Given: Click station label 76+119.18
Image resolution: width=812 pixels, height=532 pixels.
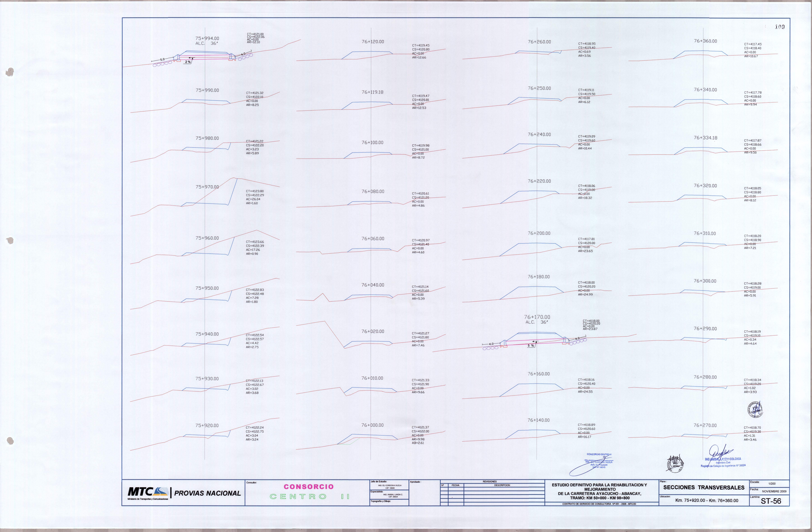Looking at the screenshot, I should point(373,92).
